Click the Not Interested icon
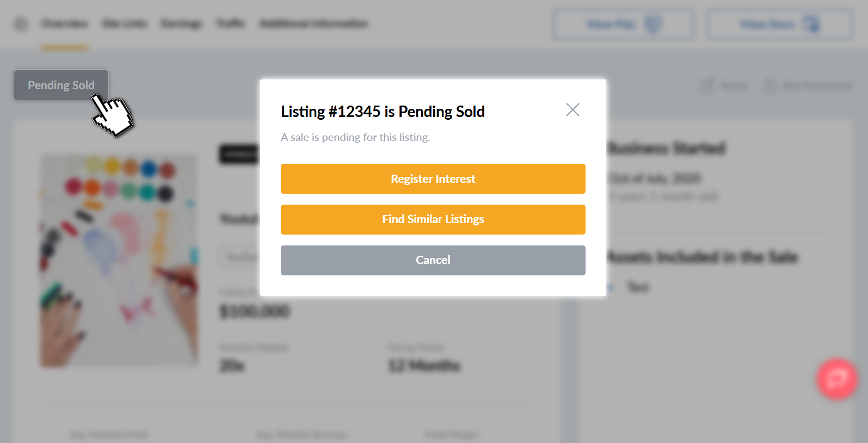Viewport: 868px width, 443px height. coord(770,85)
